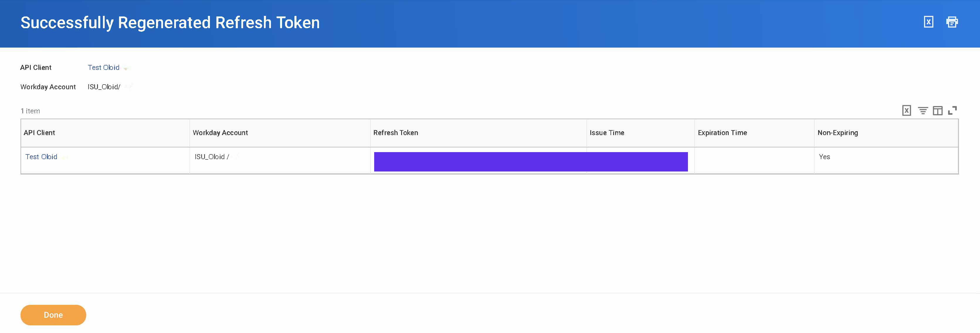The width and height of the screenshot is (980, 333).
Task: Open Test Oloid link in summary
Action: 104,68
